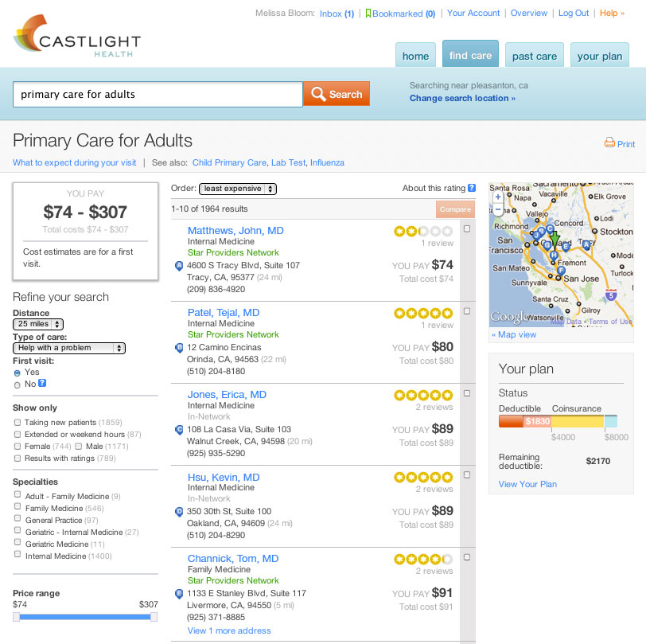Image resolution: width=646 pixels, height=644 pixels.
Task: Open the 'your plan' tab
Action: point(600,56)
